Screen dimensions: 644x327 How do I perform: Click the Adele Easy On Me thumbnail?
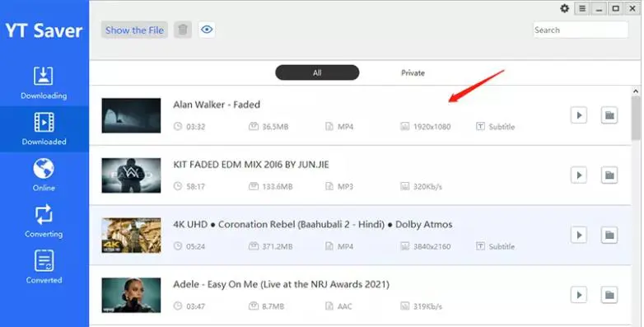131,296
